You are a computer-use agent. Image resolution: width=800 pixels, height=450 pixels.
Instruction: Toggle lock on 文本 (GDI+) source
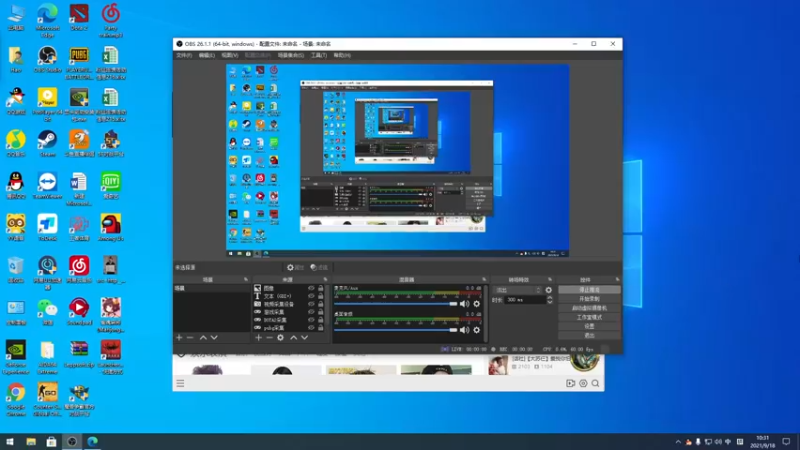click(320, 296)
